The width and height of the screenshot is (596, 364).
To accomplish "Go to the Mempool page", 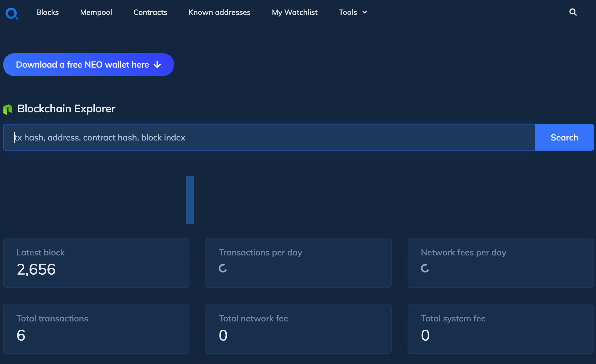I will (96, 12).
